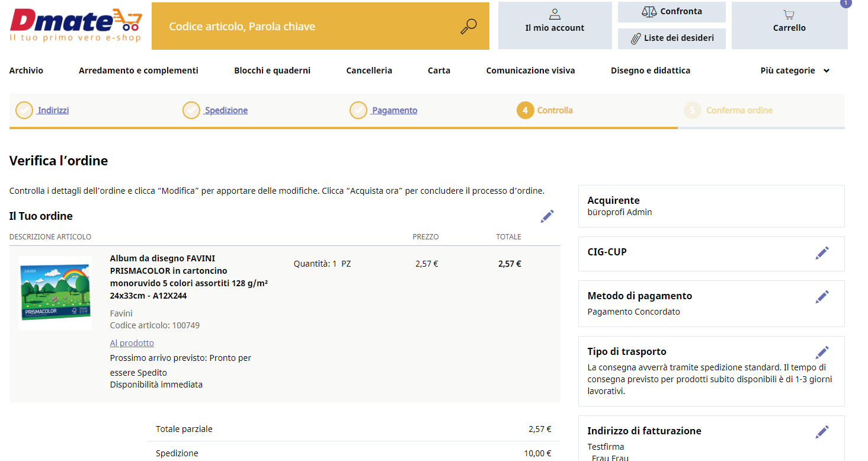
Task: Click the Conferma ordine step label
Action: coord(739,110)
